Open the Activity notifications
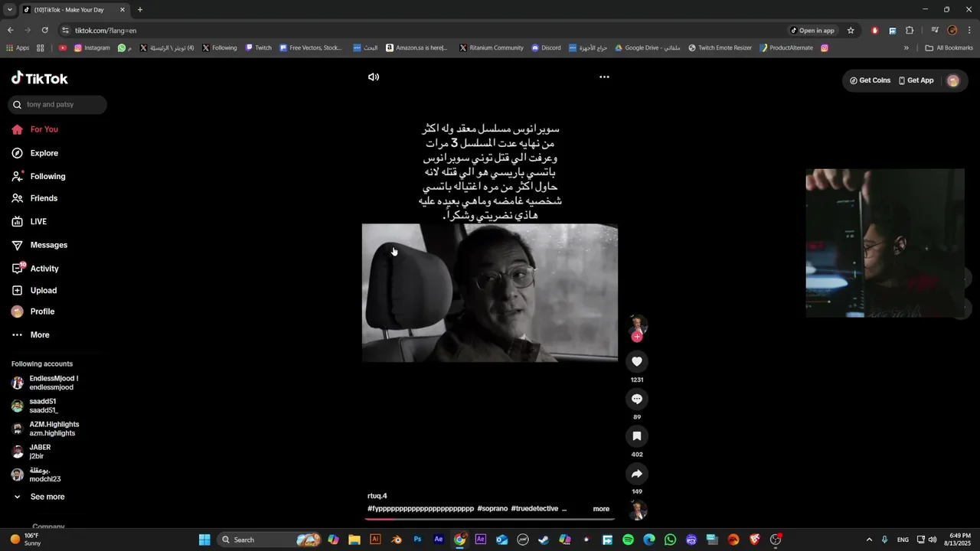This screenshot has width=980, height=551. pyautogui.click(x=44, y=269)
